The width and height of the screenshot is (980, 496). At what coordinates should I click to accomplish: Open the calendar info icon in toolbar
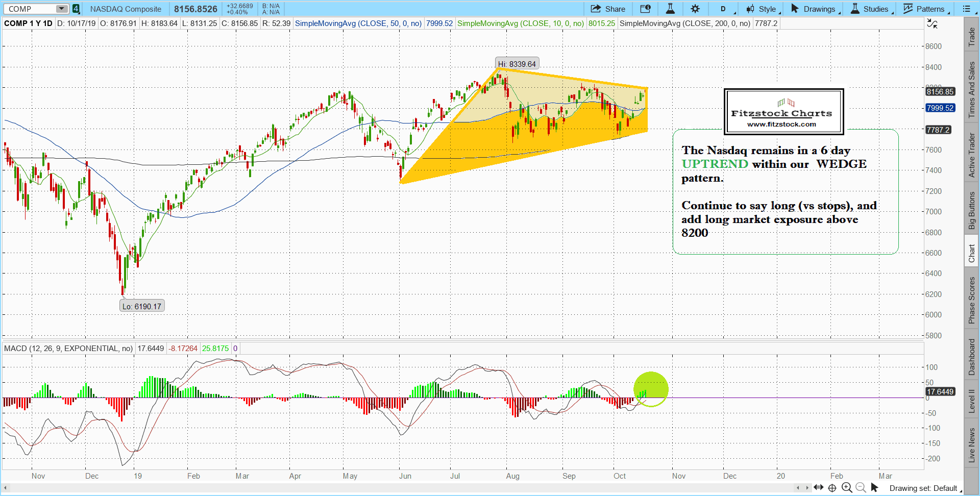pos(645,9)
